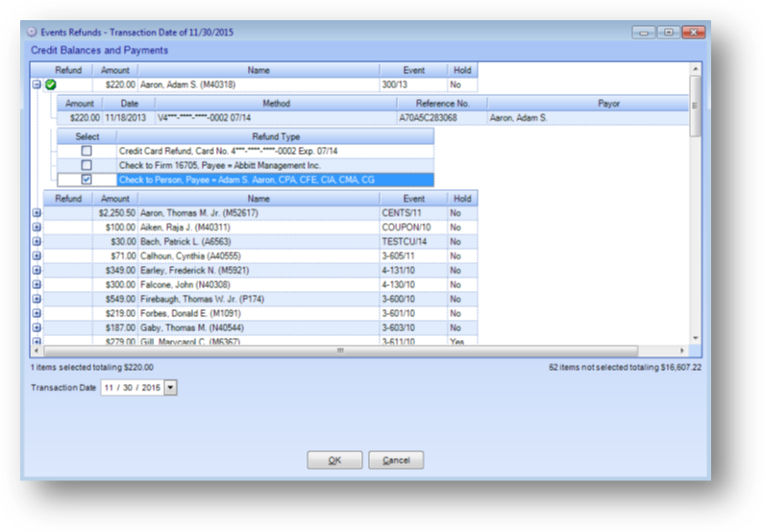Screen dimensions: 764x532
Task: Click the Credit Balances and Payments heading
Action: pos(99,50)
